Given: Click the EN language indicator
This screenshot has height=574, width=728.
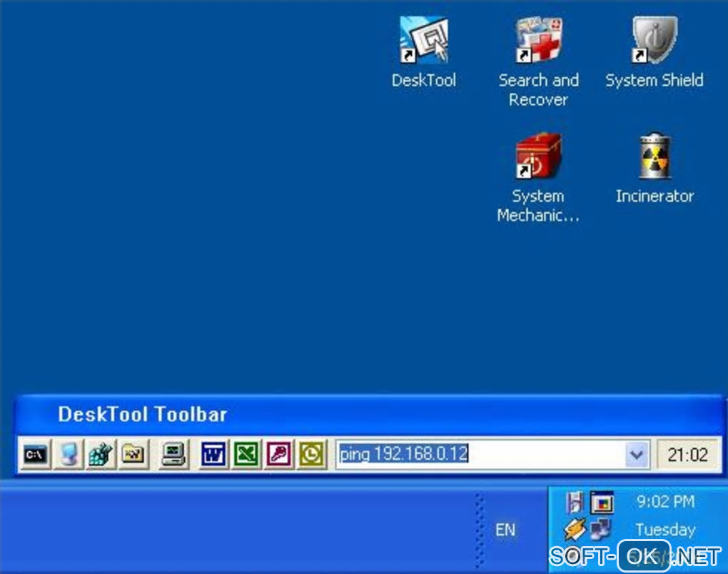Looking at the screenshot, I should pyautogui.click(x=505, y=530).
